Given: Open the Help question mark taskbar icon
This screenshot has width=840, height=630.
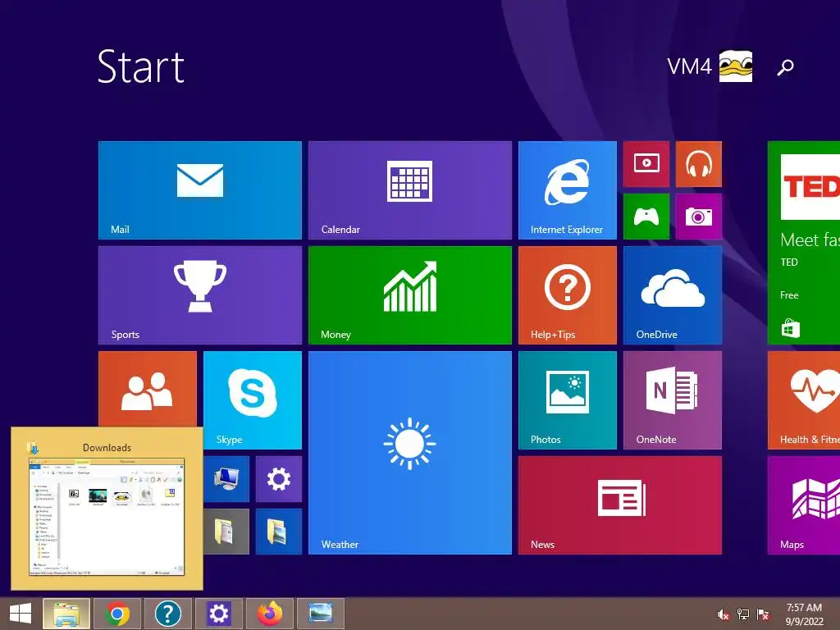Looking at the screenshot, I should [x=167, y=614].
